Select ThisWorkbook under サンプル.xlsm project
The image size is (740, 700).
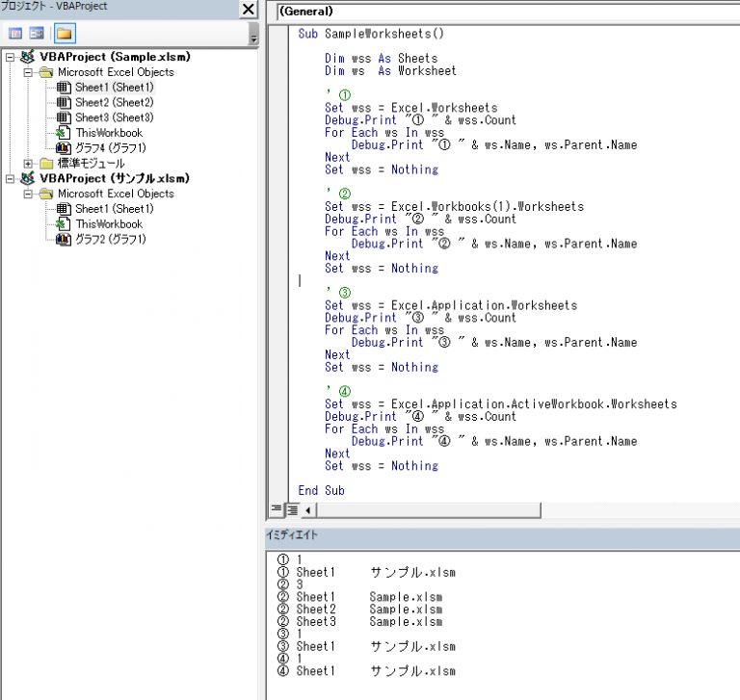[x=109, y=224]
